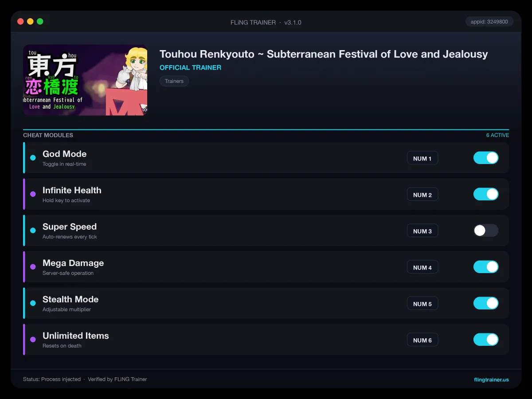This screenshot has height=399, width=532.
Task: Click the cyan dot beside Stealth Mode
Action: click(x=33, y=303)
